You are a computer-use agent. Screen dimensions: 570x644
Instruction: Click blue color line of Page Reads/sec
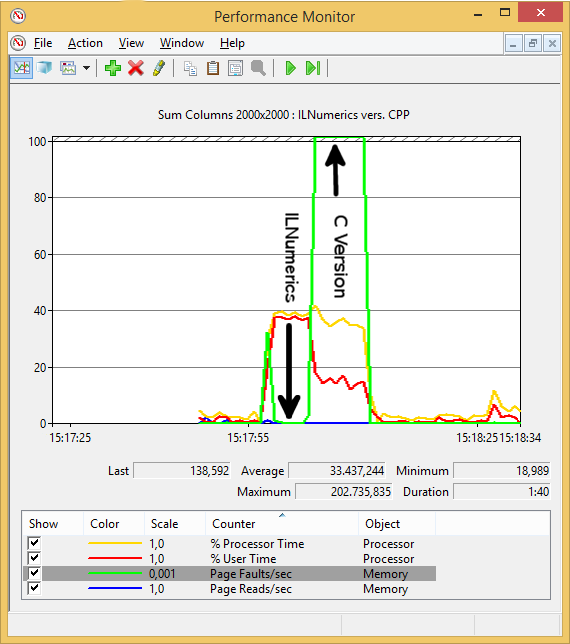115,588
